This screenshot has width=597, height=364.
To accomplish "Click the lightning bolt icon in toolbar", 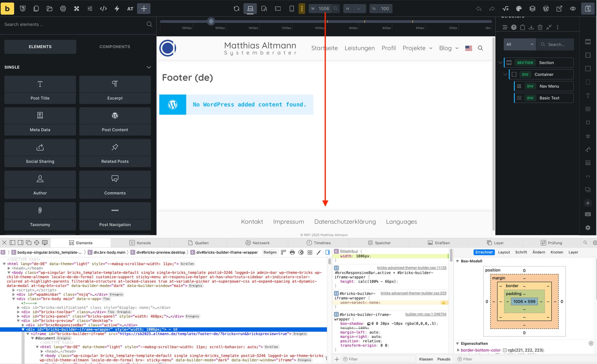I will [117, 9].
